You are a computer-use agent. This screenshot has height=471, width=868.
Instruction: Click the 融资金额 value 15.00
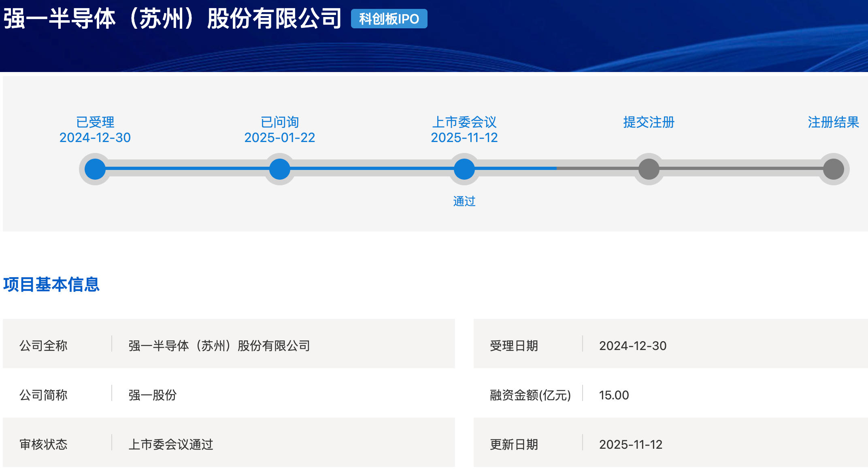(614, 395)
